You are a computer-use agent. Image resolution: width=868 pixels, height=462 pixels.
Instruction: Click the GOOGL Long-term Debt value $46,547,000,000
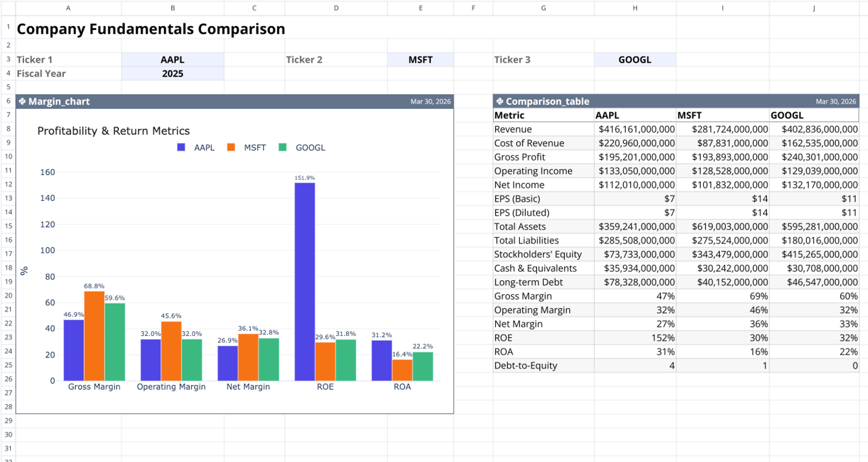[822, 282]
